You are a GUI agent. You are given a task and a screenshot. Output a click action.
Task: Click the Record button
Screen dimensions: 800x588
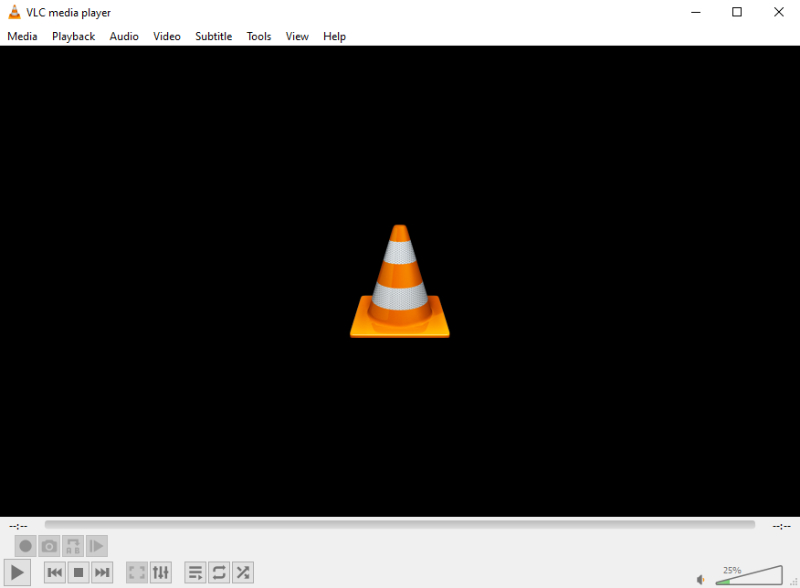[x=26, y=546]
